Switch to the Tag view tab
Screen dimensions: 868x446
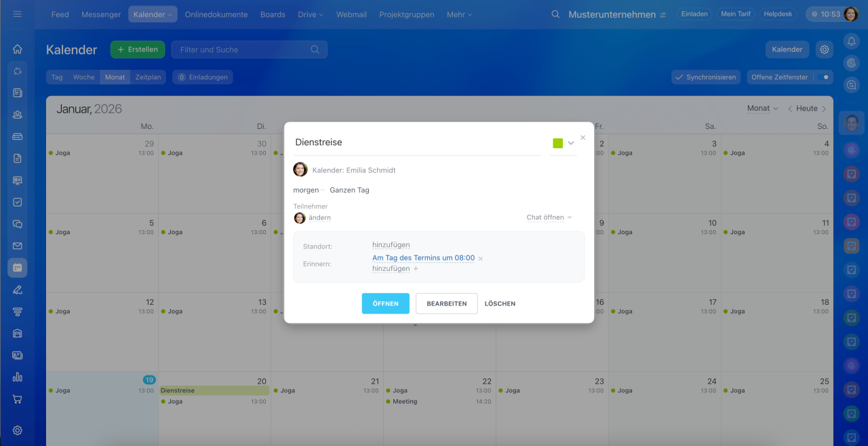[57, 77]
